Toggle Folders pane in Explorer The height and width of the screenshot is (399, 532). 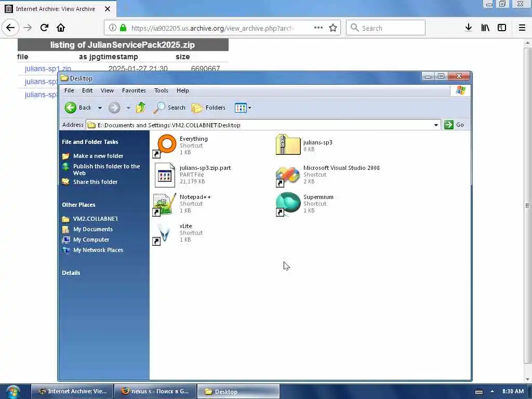(x=209, y=108)
